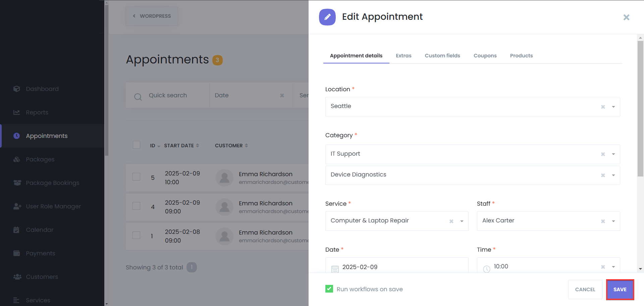This screenshot has width=644, height=306.
Task: Close the Edit Appointment panel
Action: (626, 17)
